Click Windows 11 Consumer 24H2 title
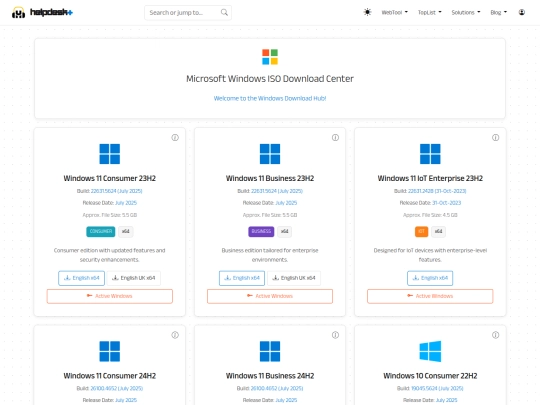Viewport: 540px width, 405px height. 110,376
